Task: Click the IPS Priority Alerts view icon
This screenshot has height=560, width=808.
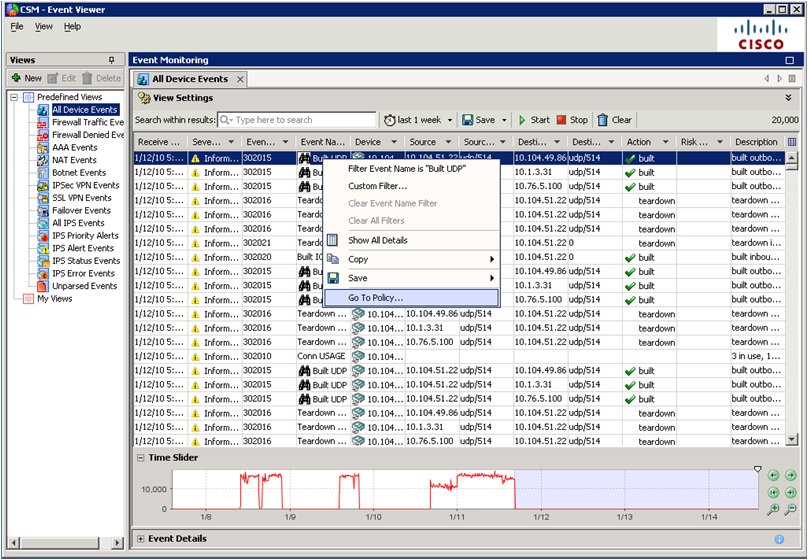Action: click(x=43, y=236)
